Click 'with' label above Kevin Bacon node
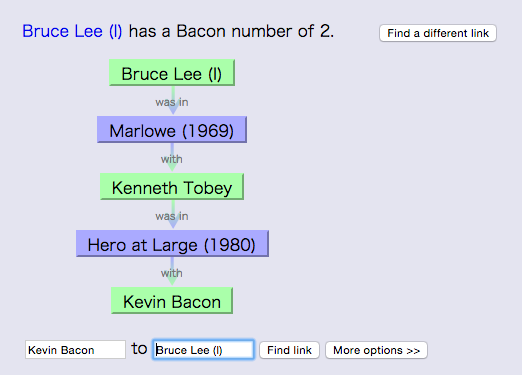The image size is (522, 375). click(172, 273)
